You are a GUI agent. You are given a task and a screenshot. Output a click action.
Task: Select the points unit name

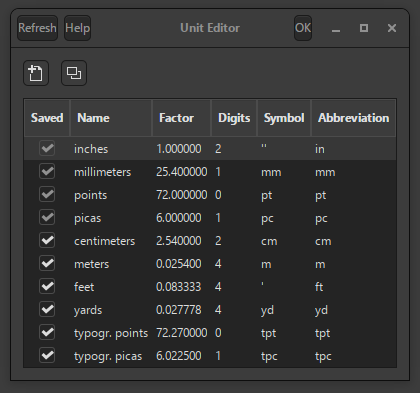[x=91, y=195]
